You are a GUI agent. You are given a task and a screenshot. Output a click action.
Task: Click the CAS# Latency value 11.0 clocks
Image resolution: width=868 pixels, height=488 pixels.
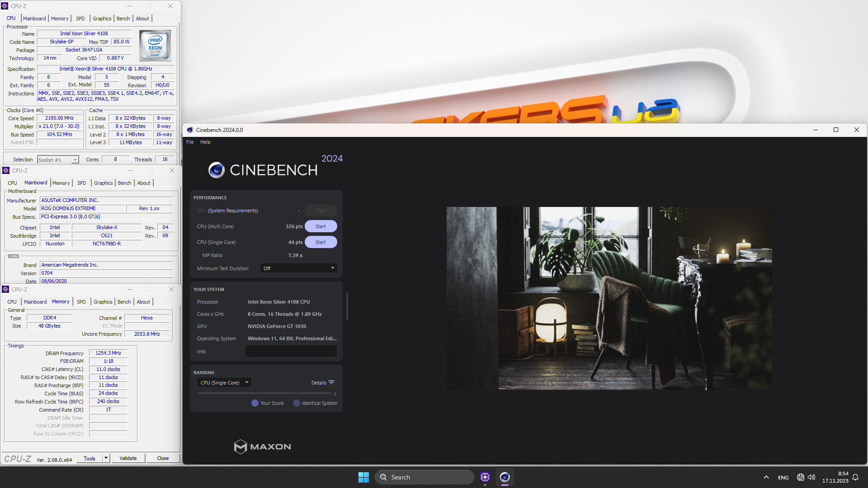click(108, 369)
